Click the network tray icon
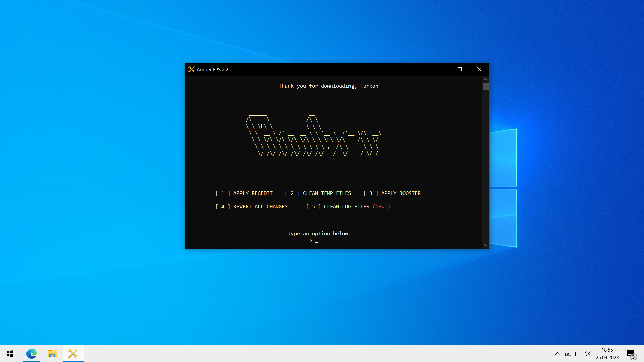 point(578,354)
